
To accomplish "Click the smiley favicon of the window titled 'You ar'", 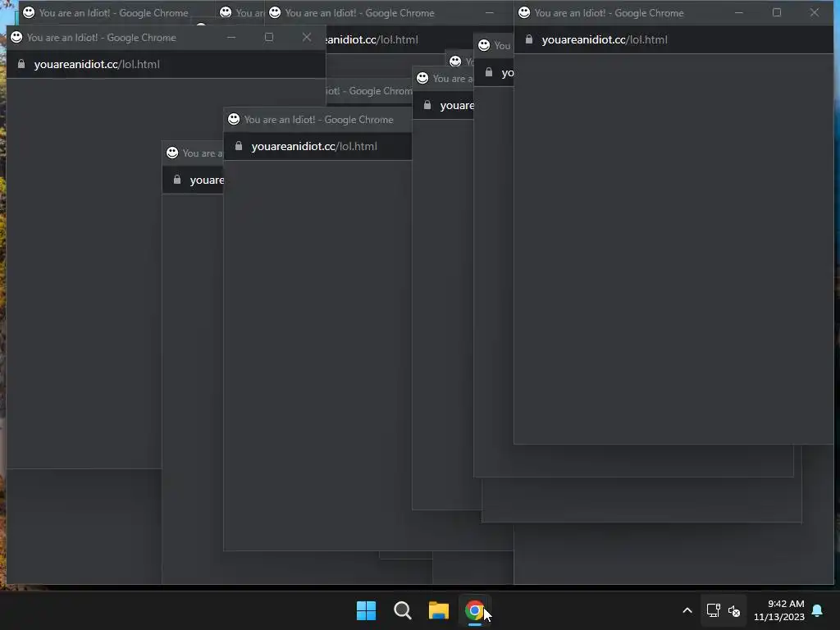I will [226, 11].
